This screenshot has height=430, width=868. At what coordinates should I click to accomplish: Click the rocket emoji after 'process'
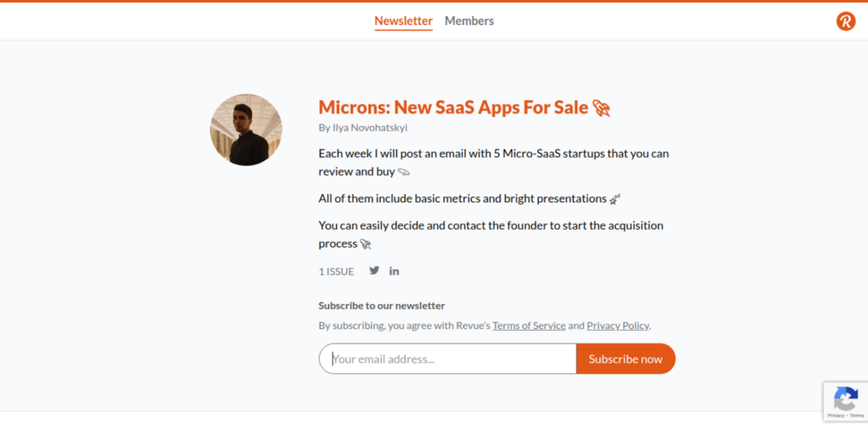[365, 244]
